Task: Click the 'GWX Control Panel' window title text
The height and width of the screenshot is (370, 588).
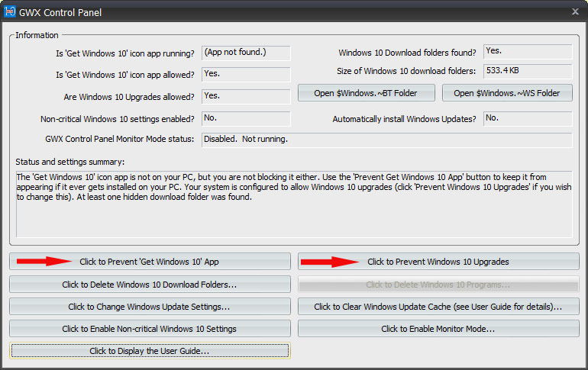Action: coord(60,13)
